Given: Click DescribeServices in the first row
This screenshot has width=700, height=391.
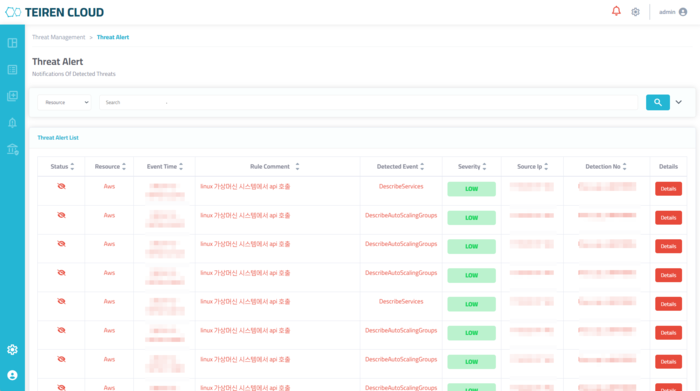Looking at the screenshot, I should [x=401, y=187].
